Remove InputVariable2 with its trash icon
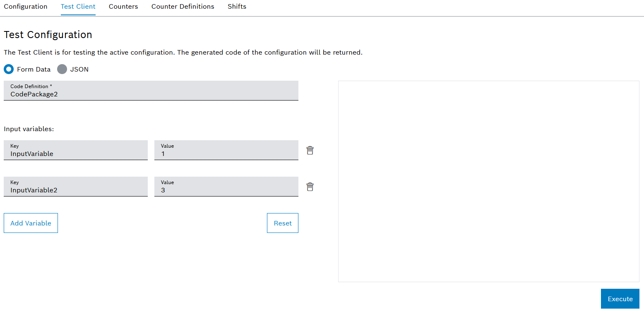Image resolution: width=644 pixels, height=314 pixels. 310,186
